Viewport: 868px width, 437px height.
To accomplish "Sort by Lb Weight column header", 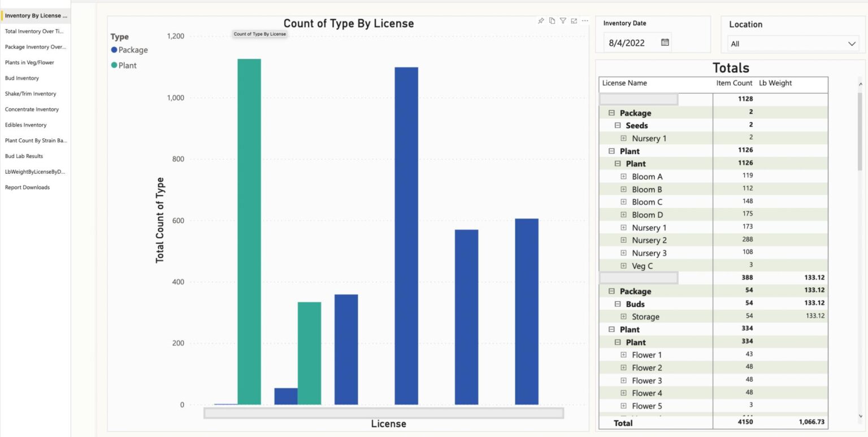I will click(x=775, y=83).
